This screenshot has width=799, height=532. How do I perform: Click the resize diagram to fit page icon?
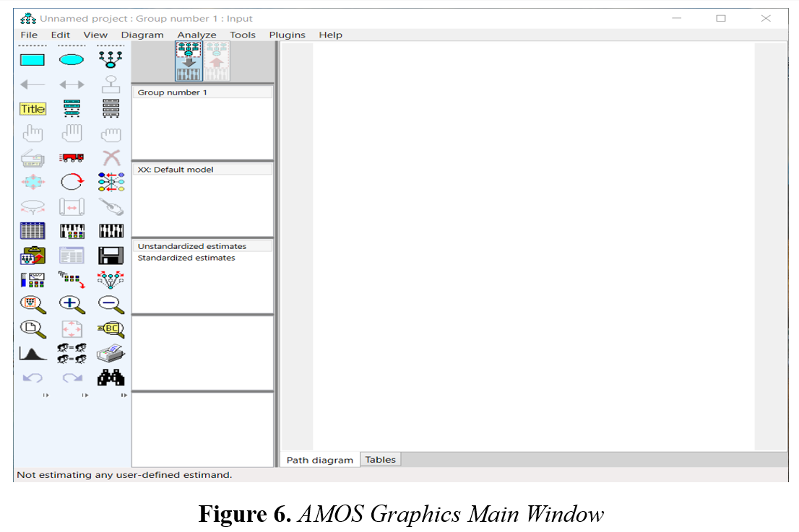72,329
